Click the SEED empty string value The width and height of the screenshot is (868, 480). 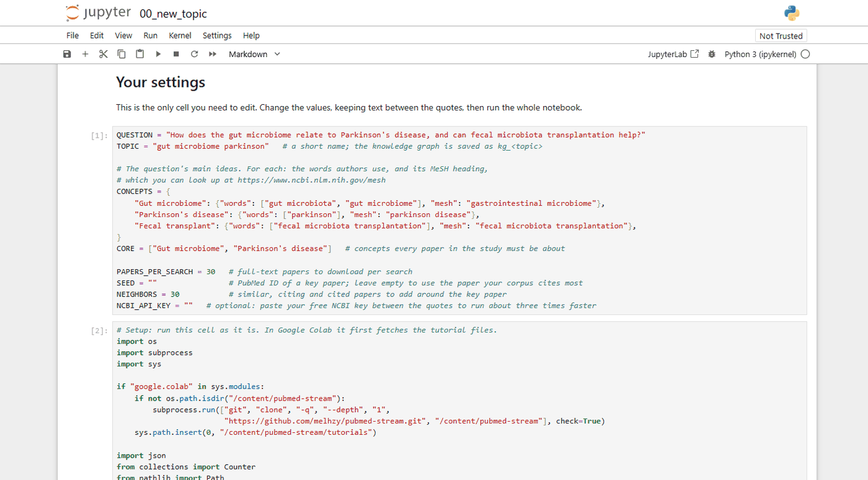(153, 283)
